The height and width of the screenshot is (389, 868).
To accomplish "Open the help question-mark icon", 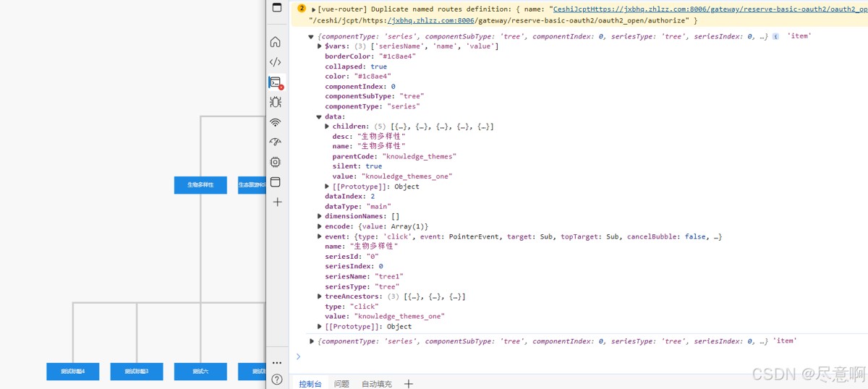I will point(277,379).
